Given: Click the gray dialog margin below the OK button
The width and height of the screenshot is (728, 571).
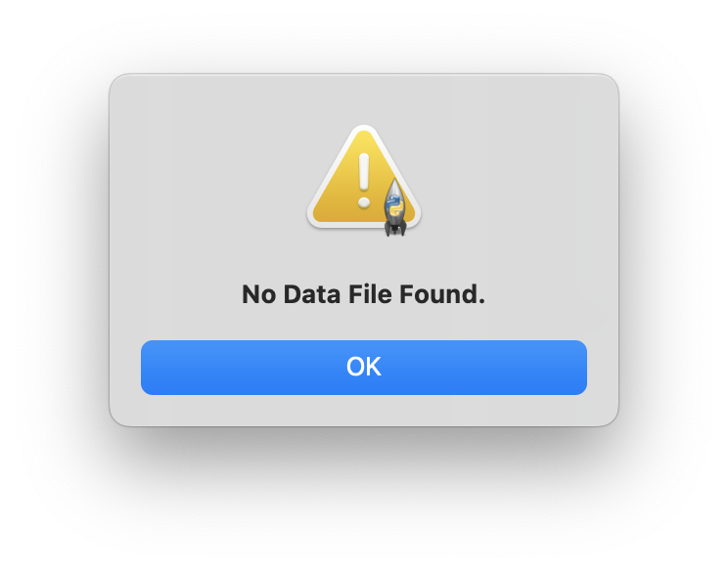Looking at the screenshot, I should pos(364,410).
